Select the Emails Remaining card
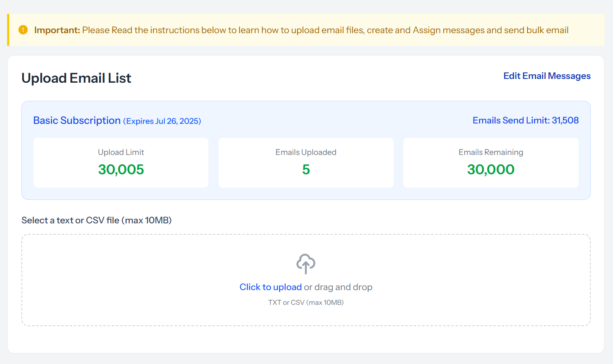This screenshot has height=364, width=613. click(x=491, y=162)
